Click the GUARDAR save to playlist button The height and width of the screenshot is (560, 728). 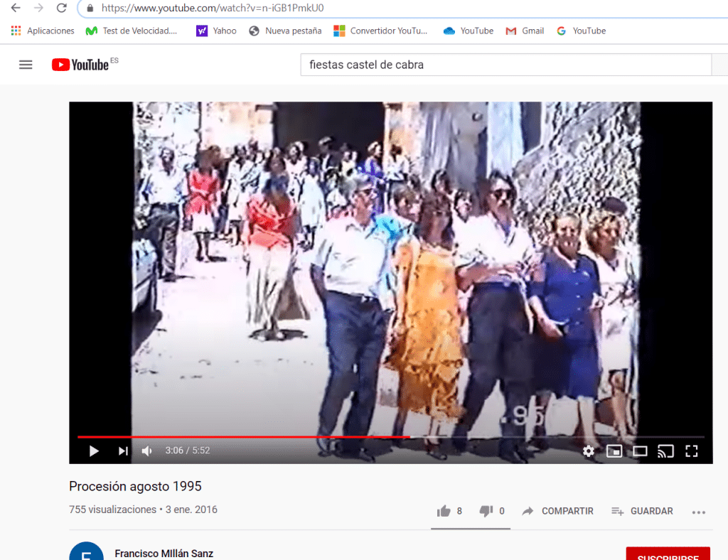tap(642, 511)
